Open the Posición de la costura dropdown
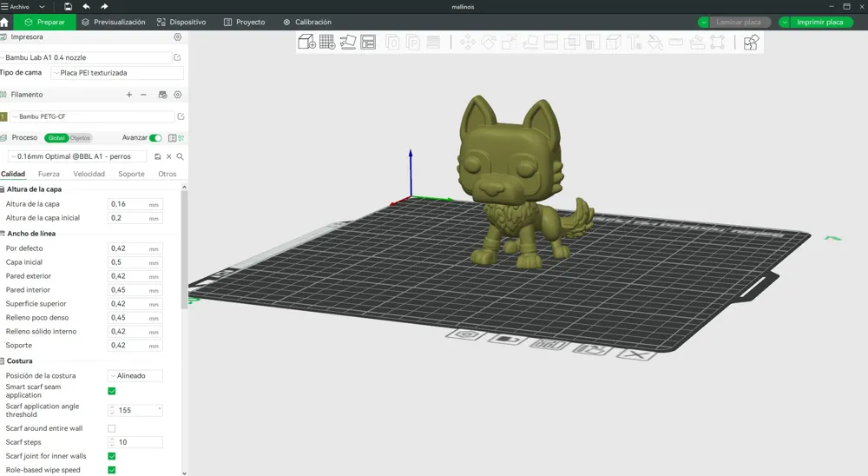The height and width of the screenshot is (476, 868). [x=135, y=376]
